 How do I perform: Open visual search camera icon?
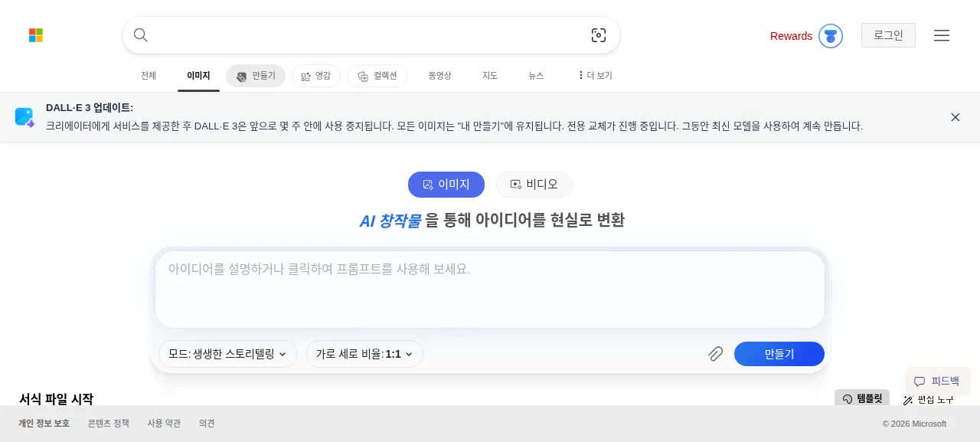599,35
